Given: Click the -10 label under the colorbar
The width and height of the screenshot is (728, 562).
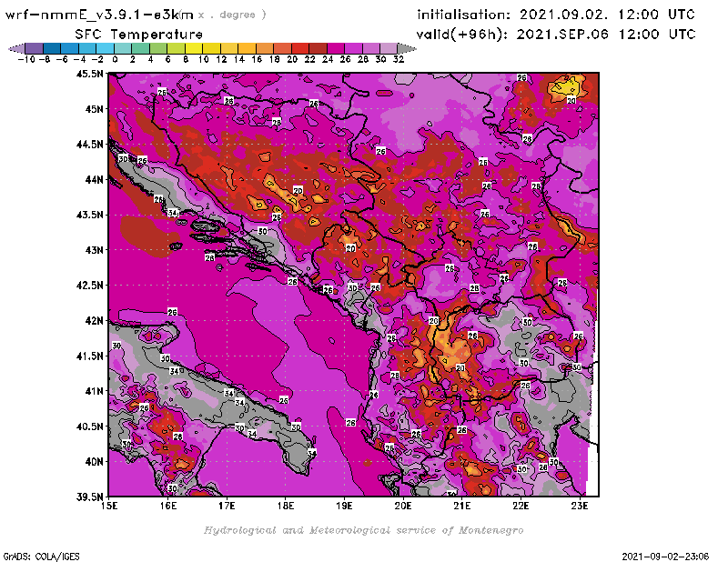Looking at the screenshot, I should click(26, 59).
